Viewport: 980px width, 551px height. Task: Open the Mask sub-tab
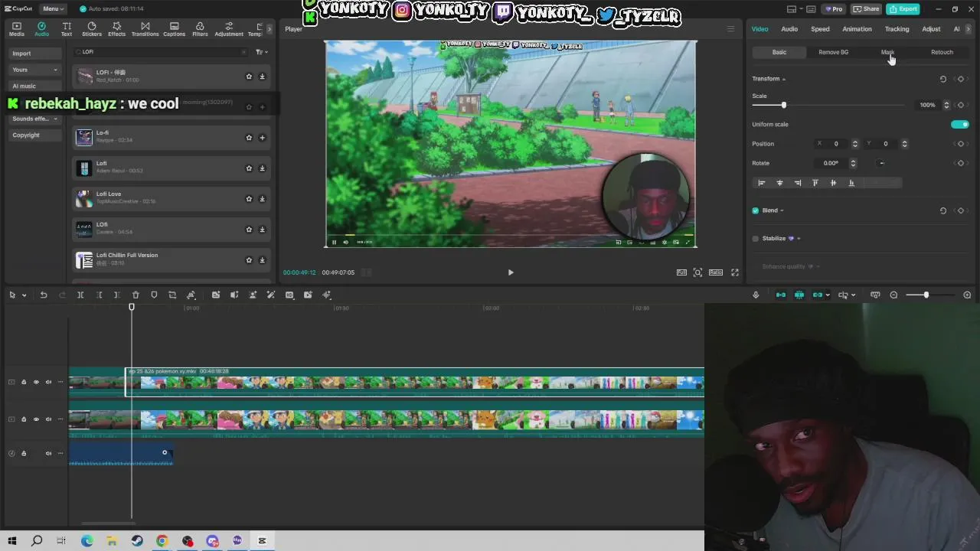887,52
